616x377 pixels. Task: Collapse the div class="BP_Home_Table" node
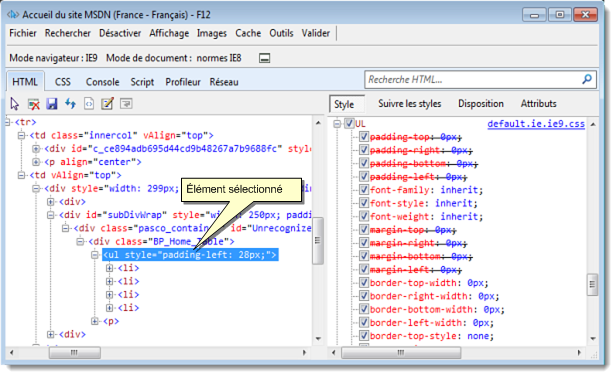80,242
